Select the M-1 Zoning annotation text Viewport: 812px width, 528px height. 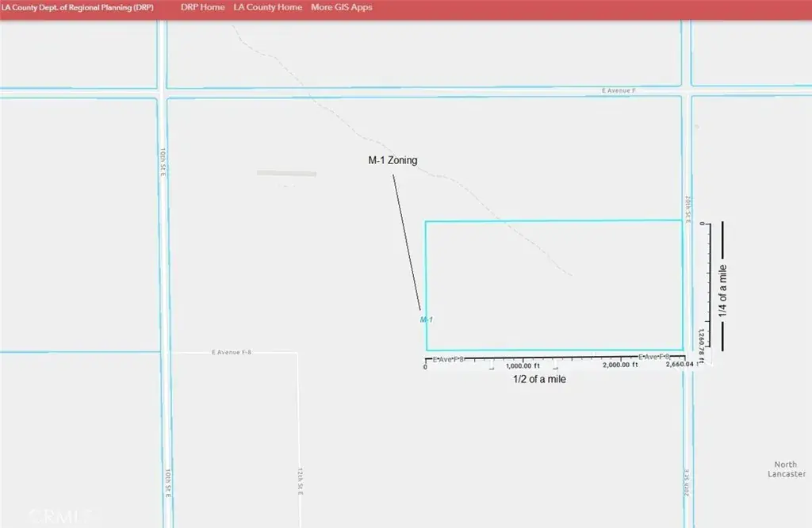coord(393,160)
